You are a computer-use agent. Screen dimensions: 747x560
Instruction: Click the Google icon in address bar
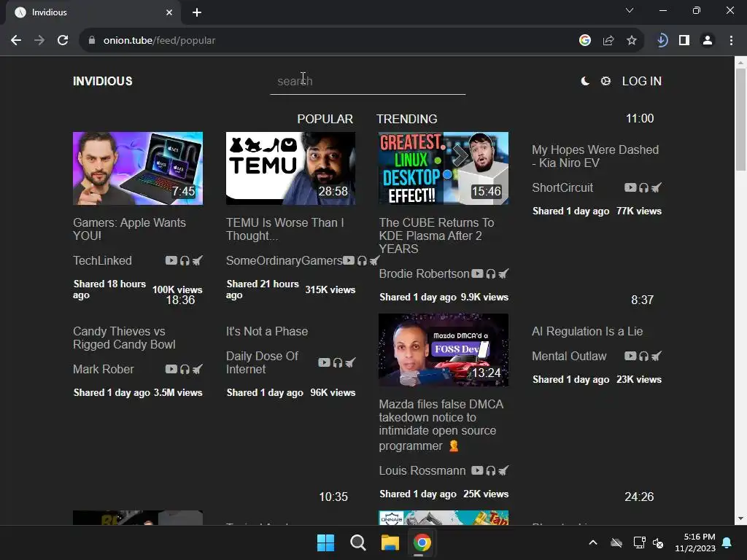click(585, 41)
